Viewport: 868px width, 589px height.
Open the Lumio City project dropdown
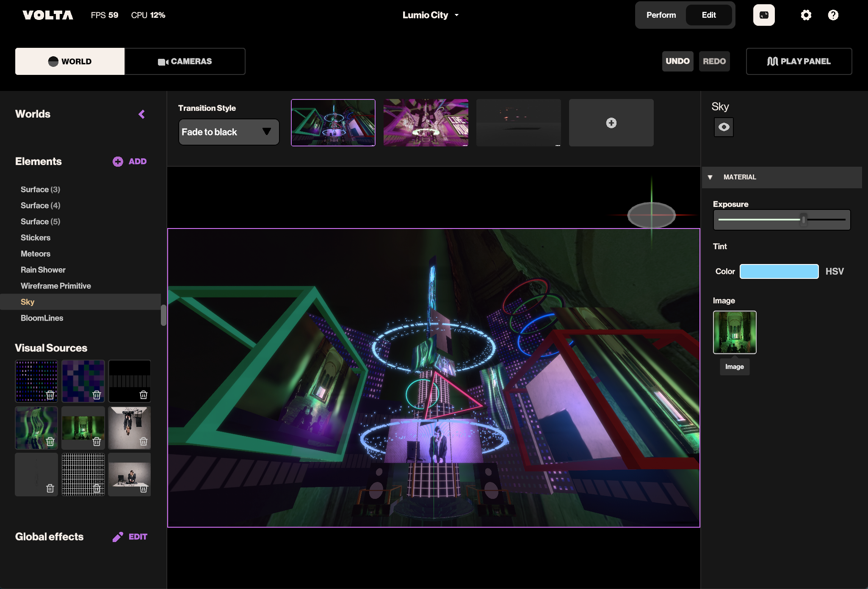click(430, 15)
